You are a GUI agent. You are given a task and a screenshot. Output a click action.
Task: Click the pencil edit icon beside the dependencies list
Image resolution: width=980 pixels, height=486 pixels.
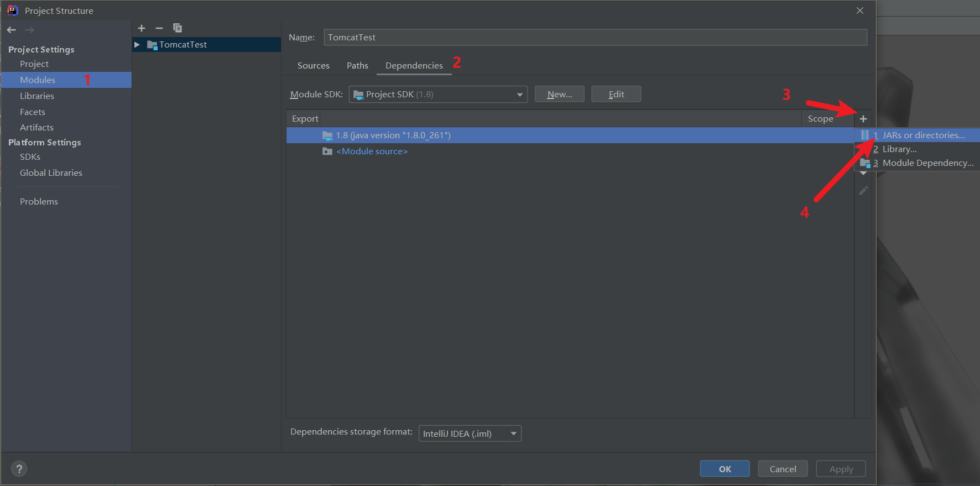(x=863, y=191)
